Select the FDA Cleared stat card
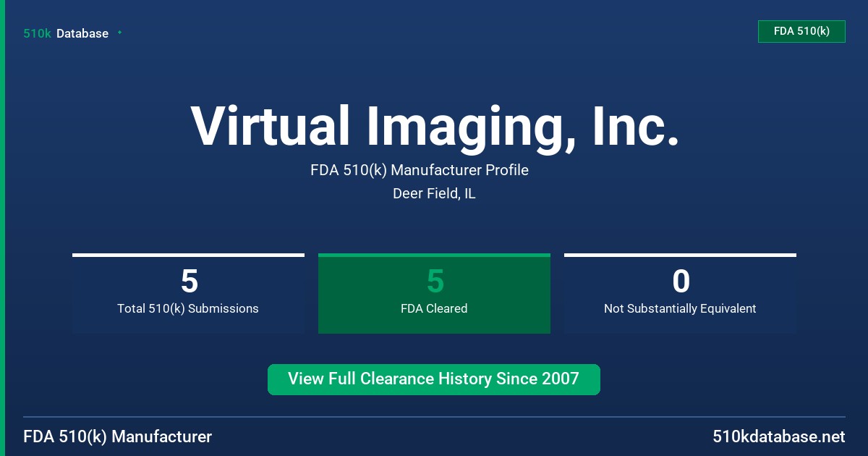The image size is (868, 456). 434,293
